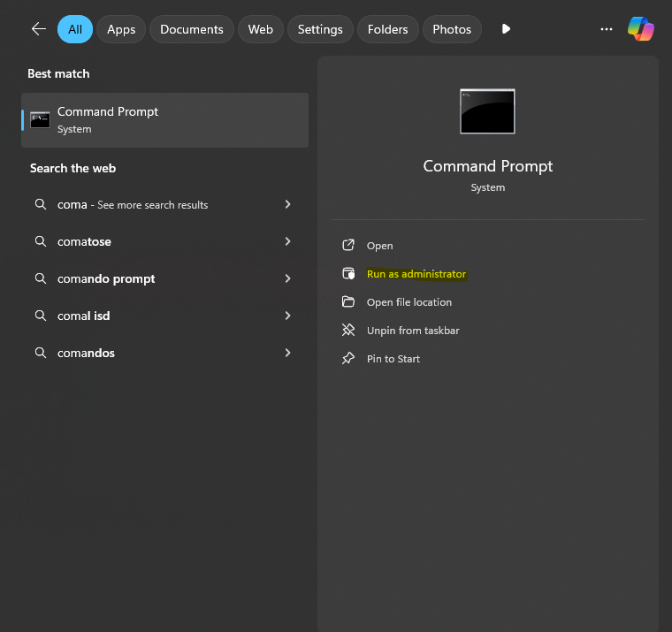
Task: Select the 'comandos' web suggestion
Action: coord(165,353)
